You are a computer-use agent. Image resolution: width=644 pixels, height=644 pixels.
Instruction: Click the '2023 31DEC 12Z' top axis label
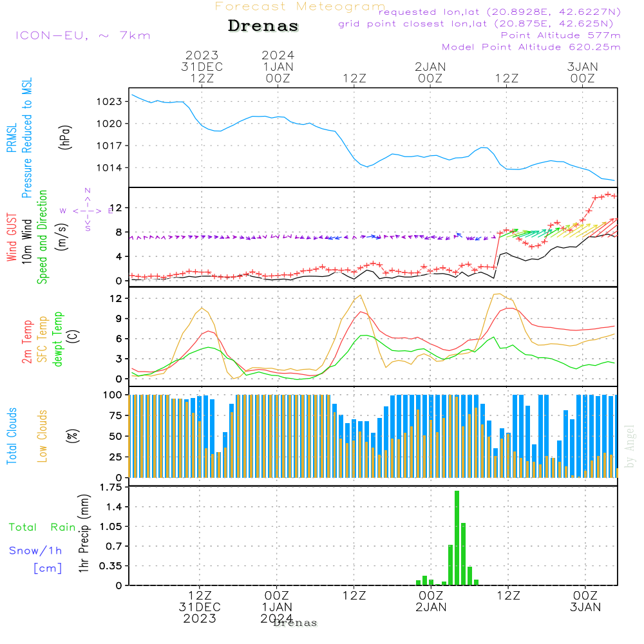202,66
